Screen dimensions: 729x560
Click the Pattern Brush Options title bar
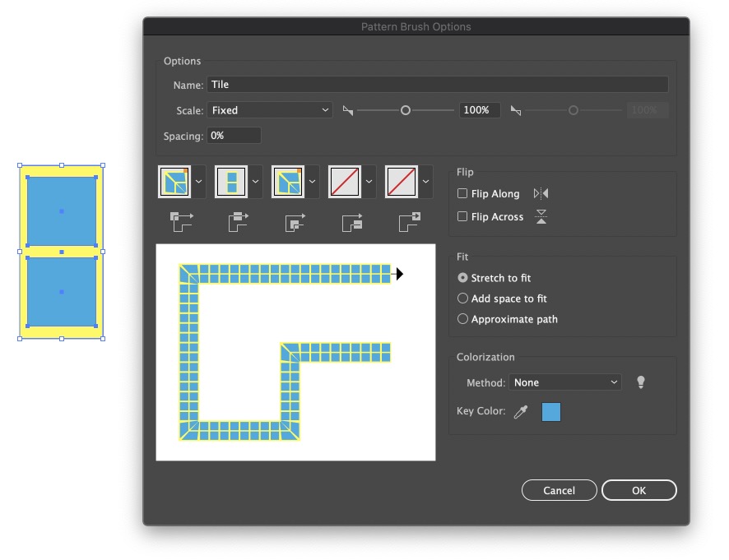pyautogui.click(x=416, y=26)
